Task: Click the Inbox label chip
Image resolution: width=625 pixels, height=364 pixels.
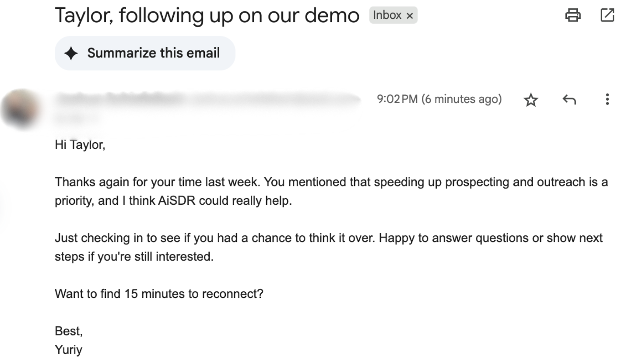Action: coord(387,16)
